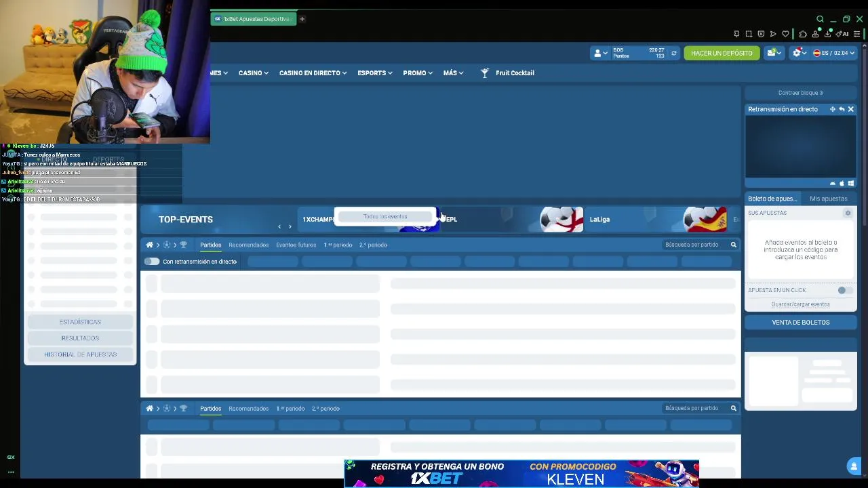Click the Fruit Cocktail cocktail glass icon
This screenshot has height=488, width=868.
tap(484, 73)
